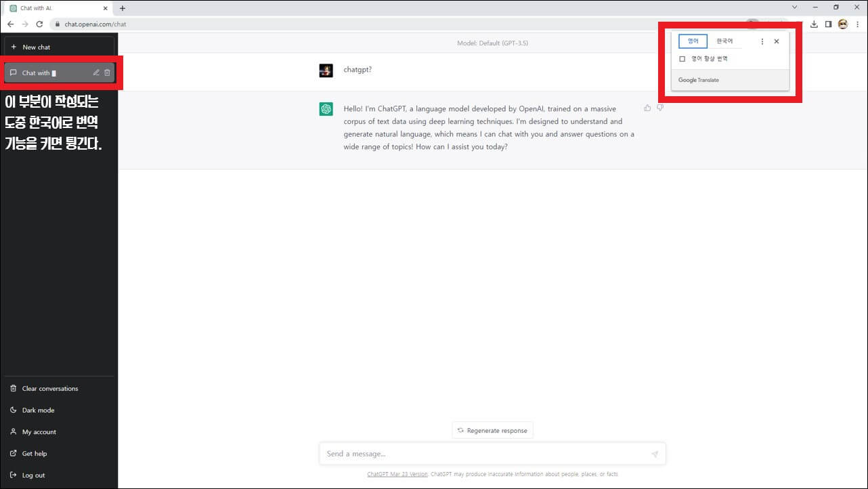868x489 pixels.
Task: Toggle Dark mode in the sidebar
Action: point(59,410)
